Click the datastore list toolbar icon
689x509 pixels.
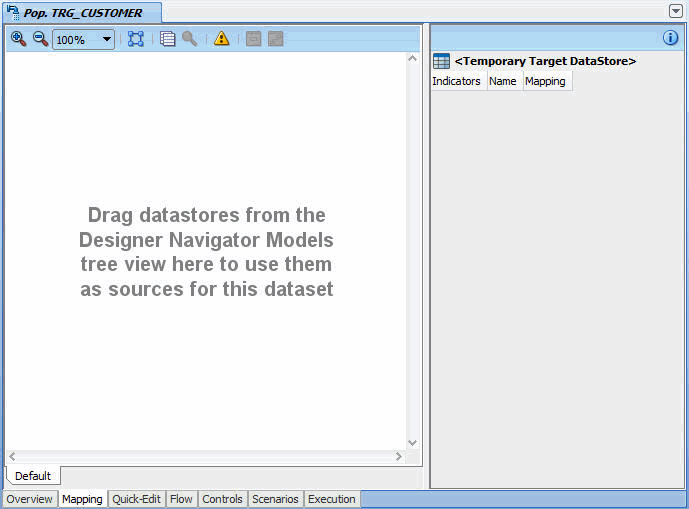(167, 39)
